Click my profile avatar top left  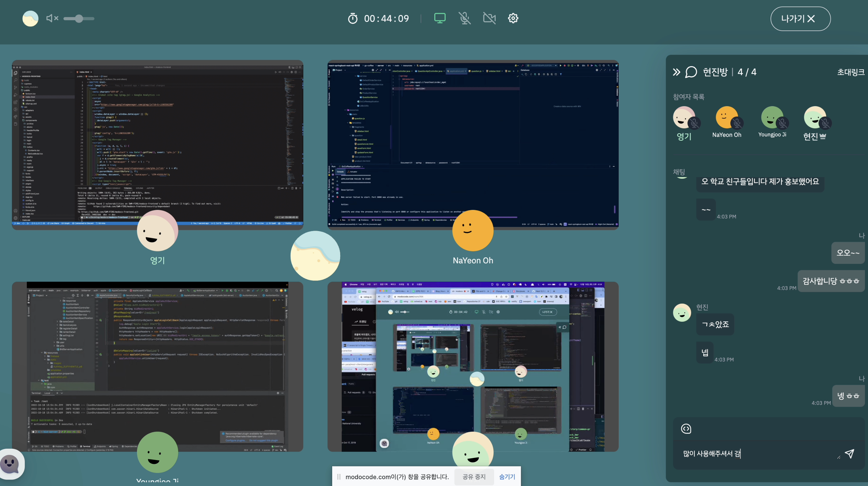[x=30, y=18]
